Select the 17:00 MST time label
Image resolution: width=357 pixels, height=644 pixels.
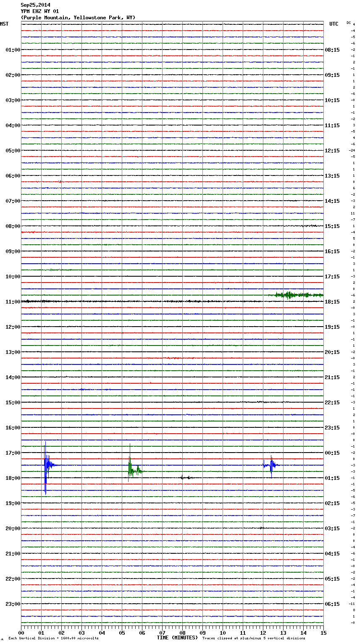(x=13, y=453)
